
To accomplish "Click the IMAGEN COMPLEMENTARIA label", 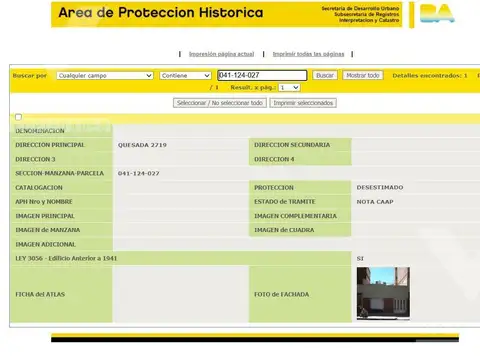I will (x=295, y=216).
